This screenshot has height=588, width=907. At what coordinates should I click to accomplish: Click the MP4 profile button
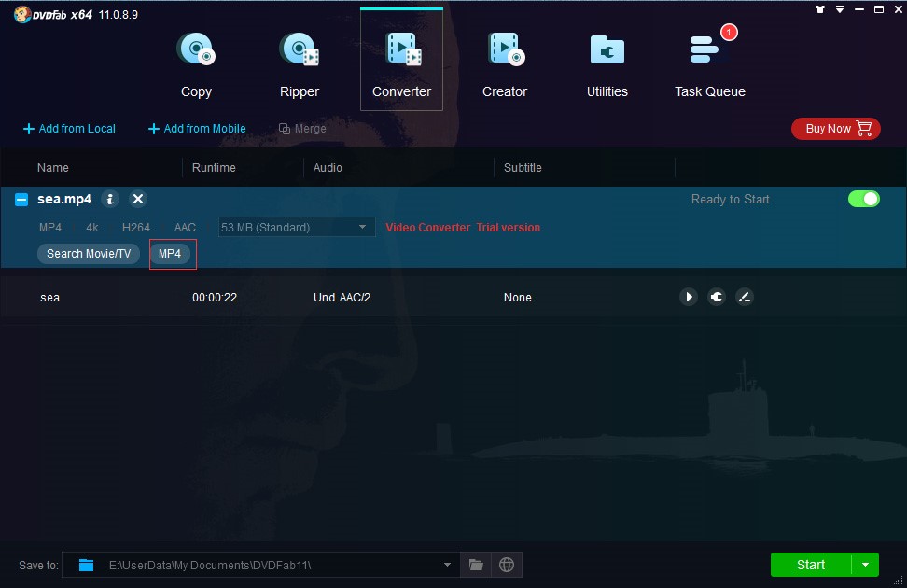(170, 254)
